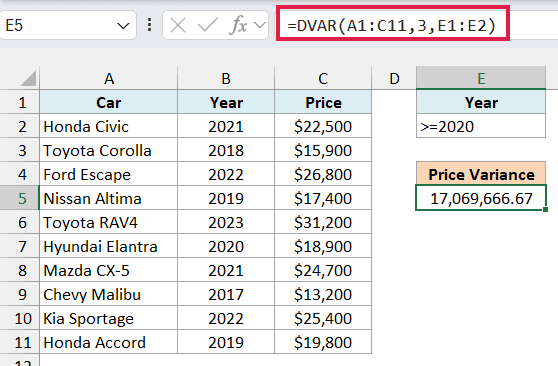This screenshot has height=366, width=558.
Task: Select row 6 header
Action: tap(20, 222)
